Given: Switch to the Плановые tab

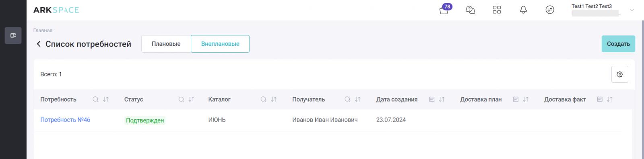Looking at the screenshot, I should point(166,44).
